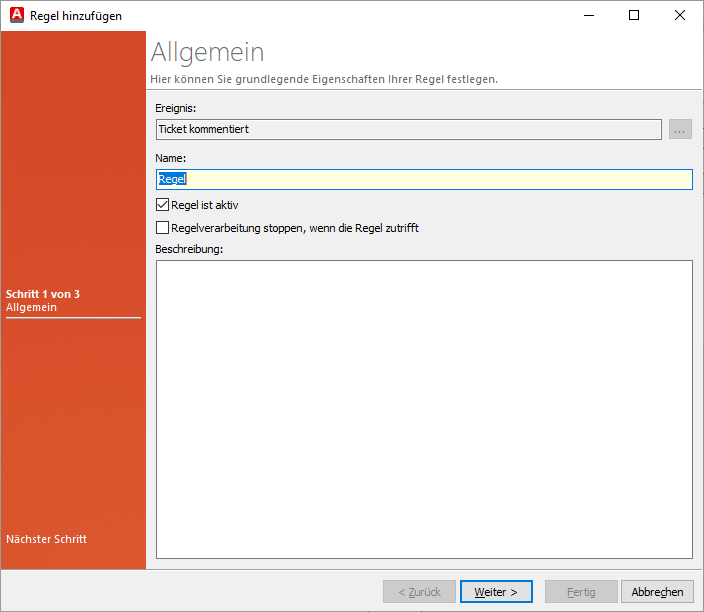The image size is (704, 612).
Task: Close the dialog with the X icon
Action: (x=680, y=15)
